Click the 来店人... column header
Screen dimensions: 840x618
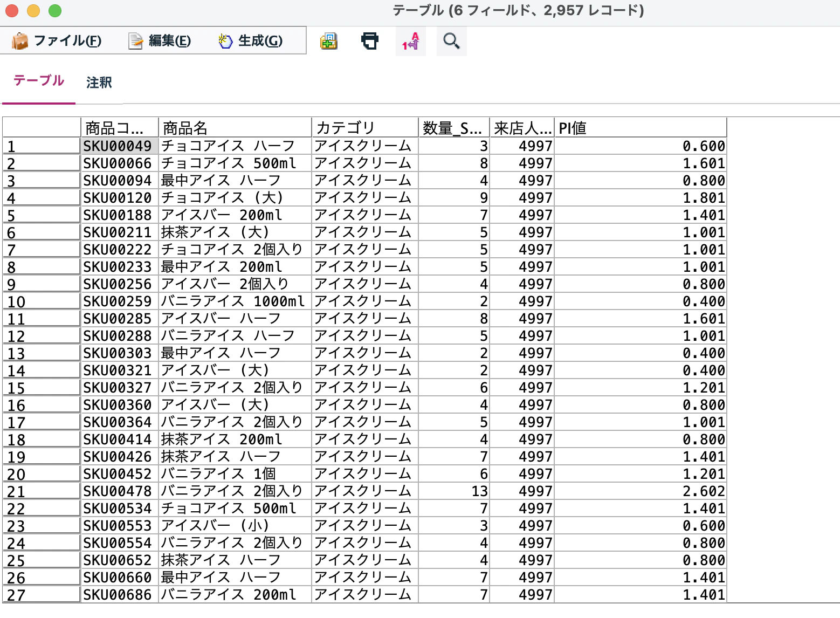pos(522,128)
